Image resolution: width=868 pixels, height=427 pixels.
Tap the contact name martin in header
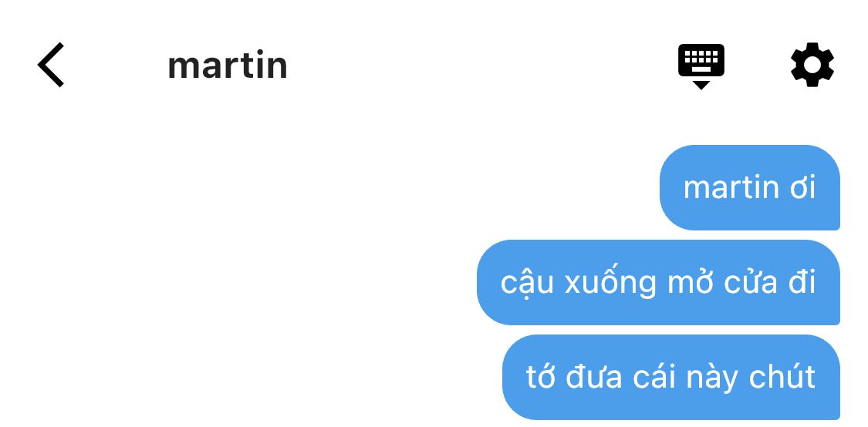(x=228, y=66)
